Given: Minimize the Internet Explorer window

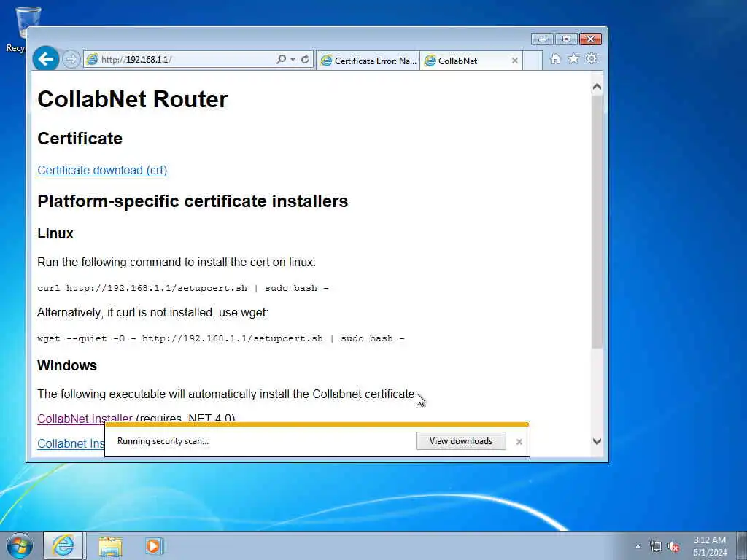Looking at the screenshot, I should pyautogui.click(x=542, y=39).
